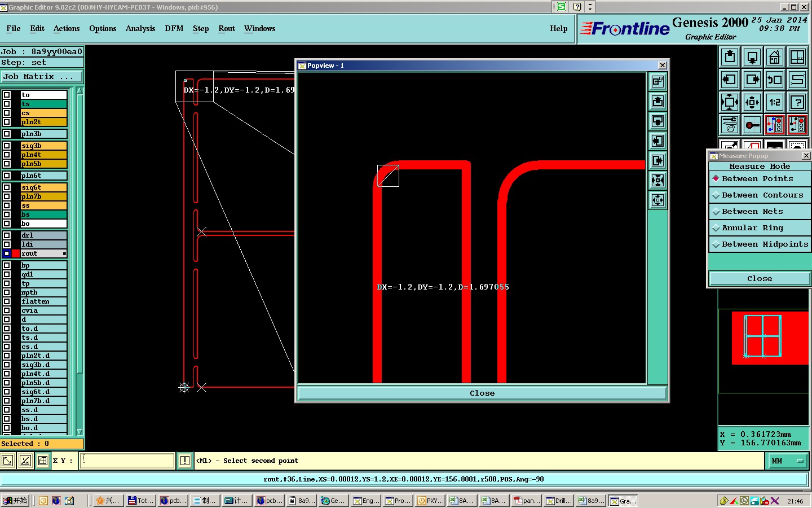812x508 pixels.
Task: Click the question mark info icon
Action: pyautogui.click(x=797, y=102)
